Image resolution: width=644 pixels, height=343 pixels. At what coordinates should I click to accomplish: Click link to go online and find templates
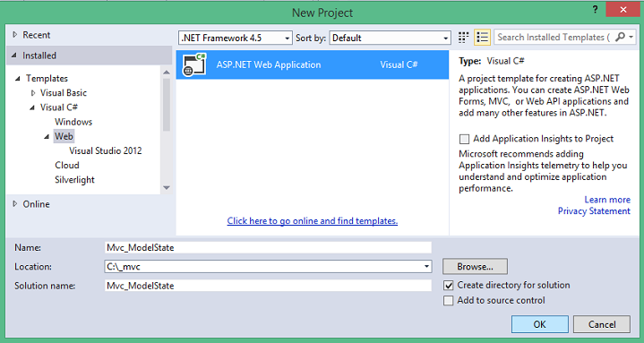[312, 221]
